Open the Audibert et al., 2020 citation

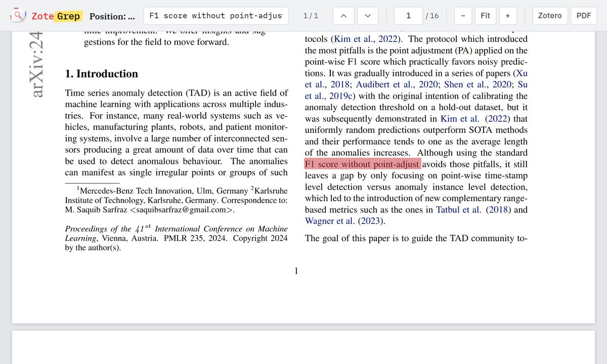(397, 84)
